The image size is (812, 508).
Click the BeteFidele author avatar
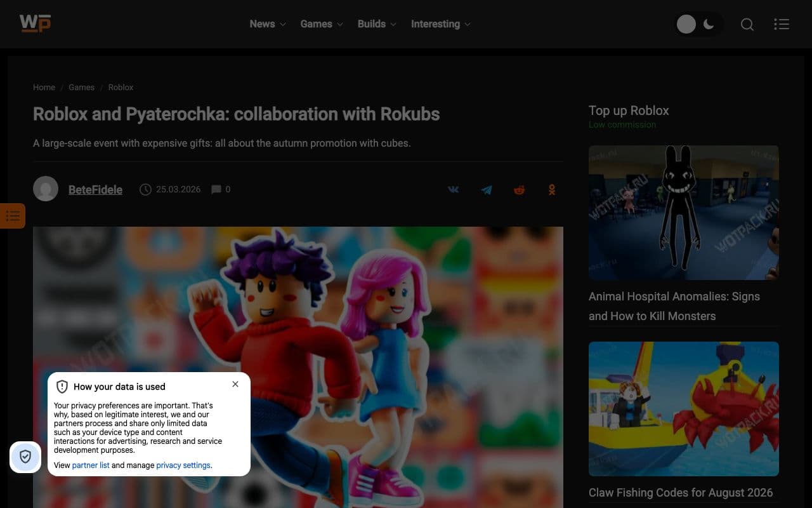pyautogui.click(x=46, y=189)
